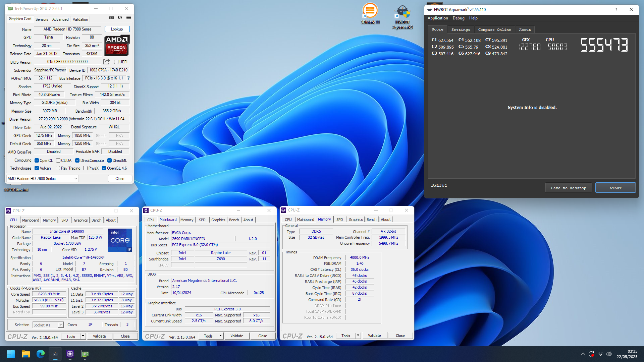
Task: Expand Tools dropdown arrow in CPU-Z Memory window
Action: pos(358,335)
